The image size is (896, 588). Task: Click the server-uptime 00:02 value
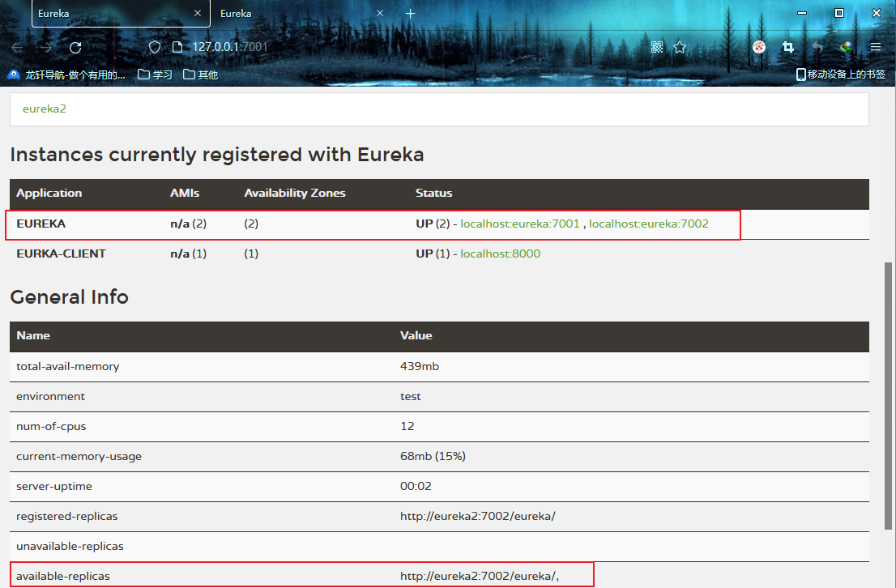pyautogui.click(x=416, y=486)
